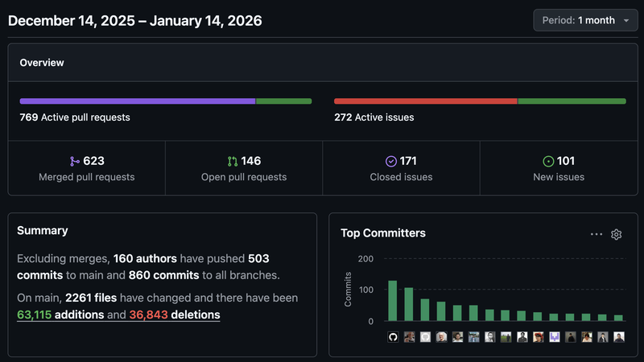
Task: Click the 36,843 deletions link
Action: pyautogui.click(x=175, y=315)
